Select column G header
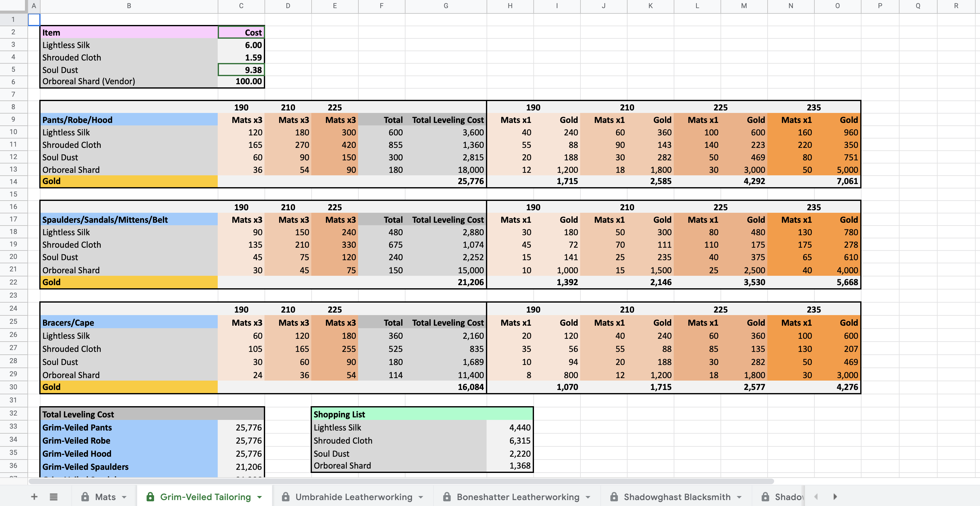Viewport: 980px width, 506px height. (x=445, y=6)
